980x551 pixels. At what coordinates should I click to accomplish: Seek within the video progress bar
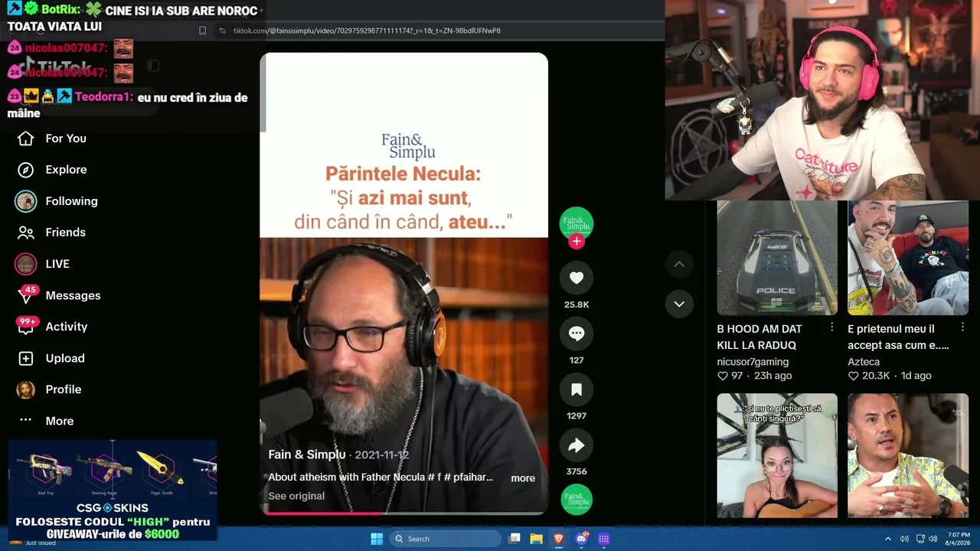403,513
